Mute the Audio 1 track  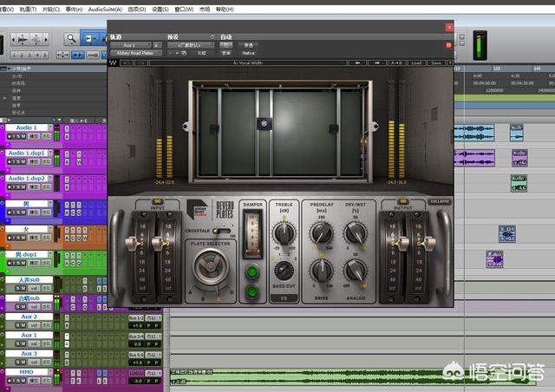pos(23,136)
